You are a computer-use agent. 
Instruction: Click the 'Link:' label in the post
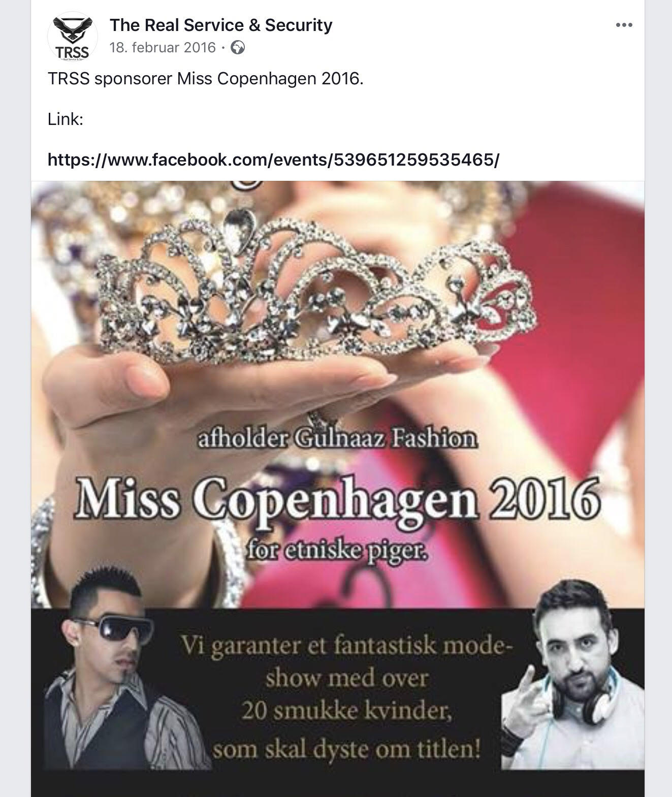pos(65,120)
